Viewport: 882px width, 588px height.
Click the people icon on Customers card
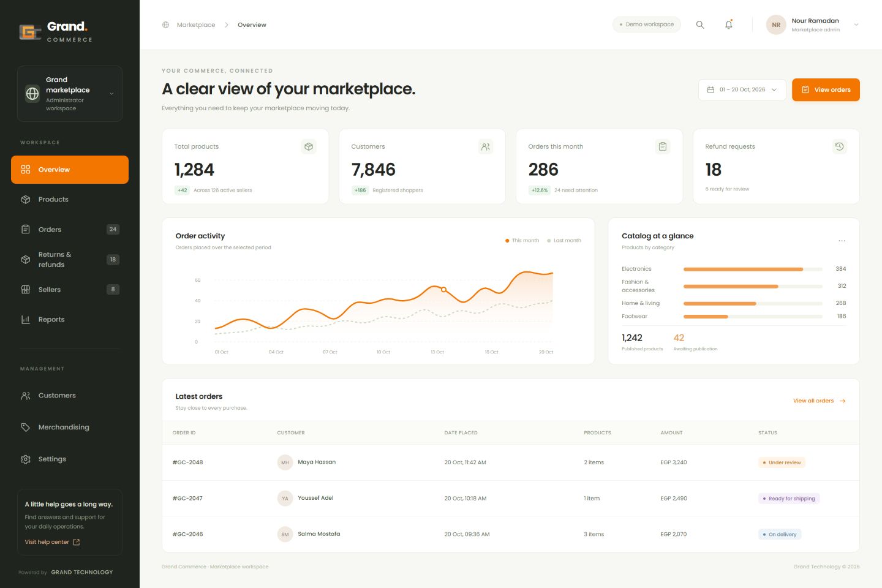point(486,146)
